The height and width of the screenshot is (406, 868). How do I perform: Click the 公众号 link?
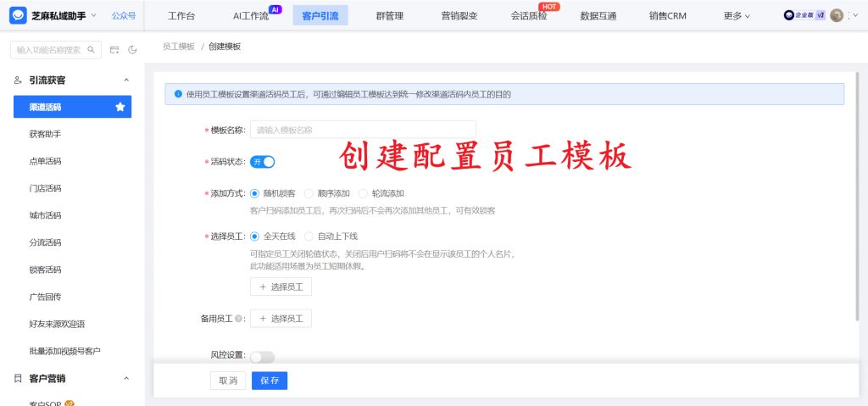[x=124, y=16]
